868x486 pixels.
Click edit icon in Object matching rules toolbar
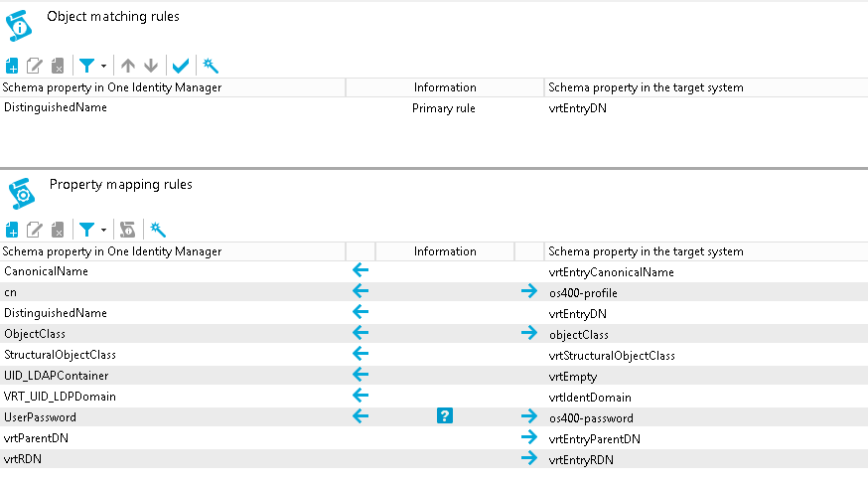coord(35,66)
